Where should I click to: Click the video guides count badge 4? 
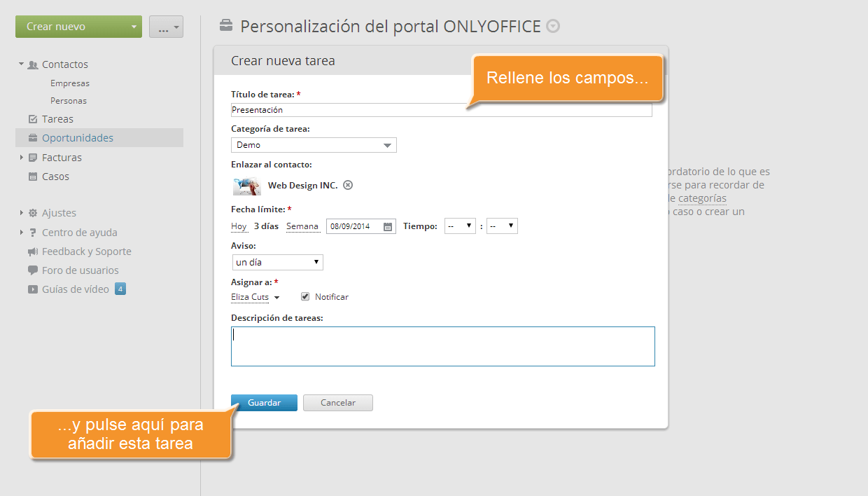pos(120,289)
